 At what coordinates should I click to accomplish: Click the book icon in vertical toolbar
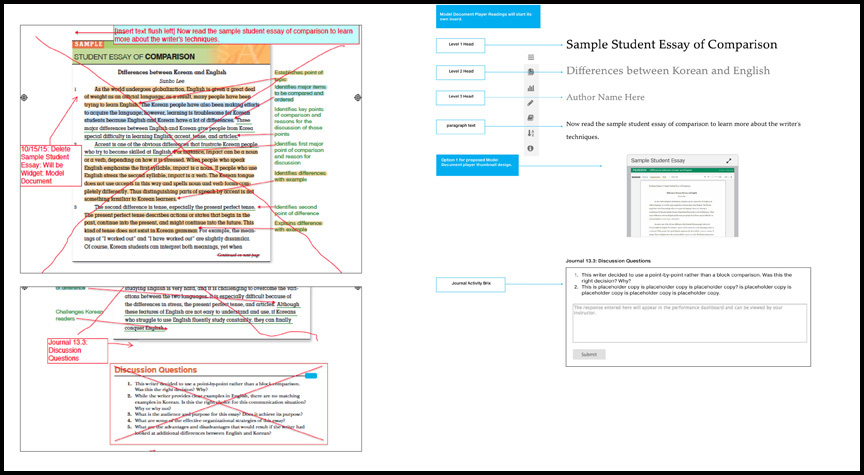pyautogui.click(x=531, y=118)
